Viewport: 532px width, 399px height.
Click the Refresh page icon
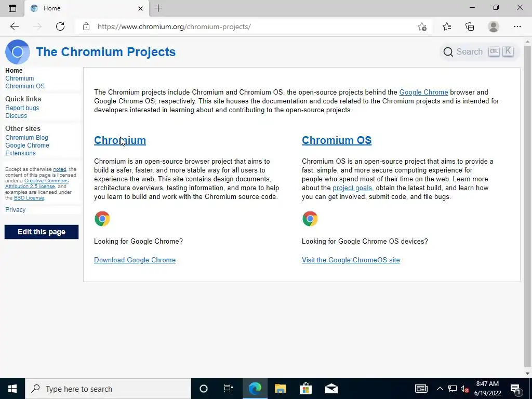click(60, 26)
